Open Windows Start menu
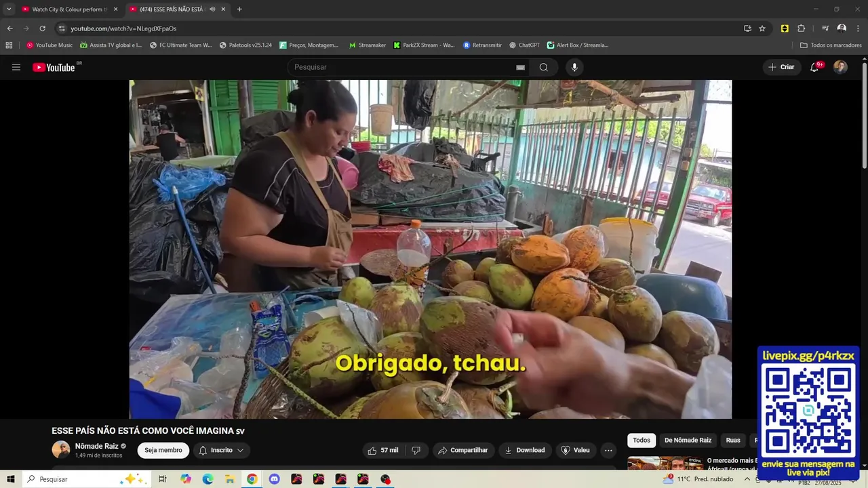The width and height of the screenshot is (868, 488). point(11,479)
